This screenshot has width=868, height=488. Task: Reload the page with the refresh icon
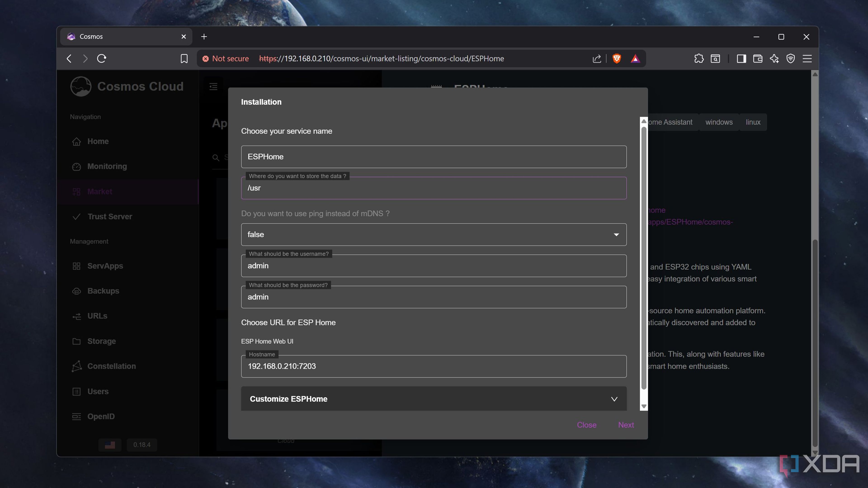pos(101,59)
